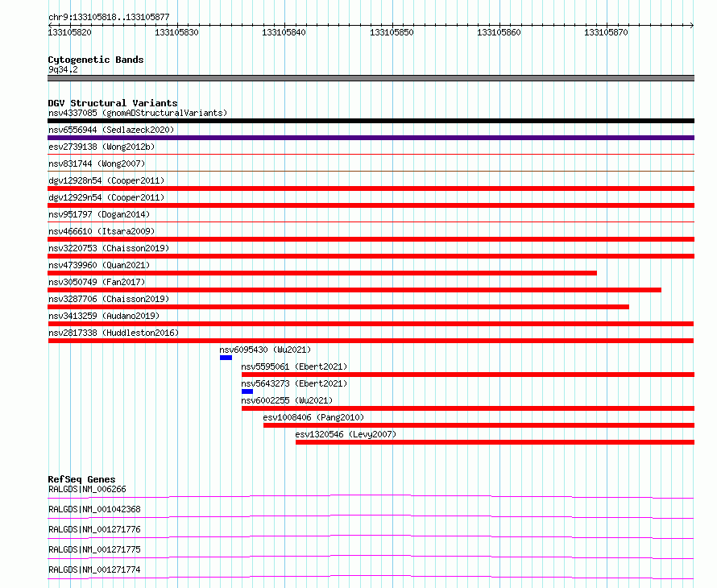Screen dimensions: 717x588
Task: Open the RALGDS|NM_001042368 transcript label
Action: [x=94, y=509]
